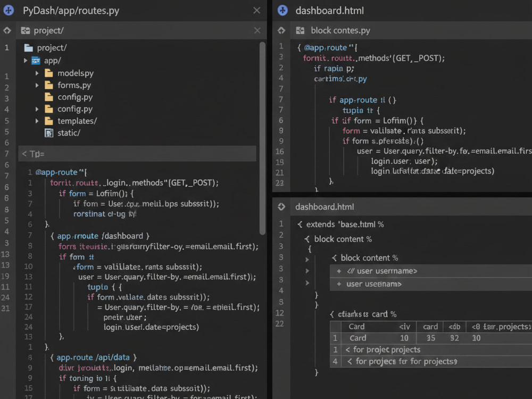532x399 pixels.
Task: Close the PyDash/app/routes.py tab
Action: point(257,11)
